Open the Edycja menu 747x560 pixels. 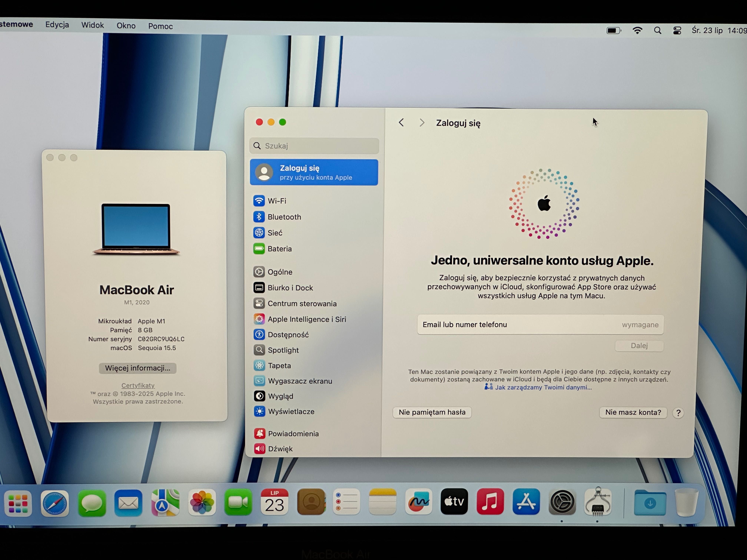[x=57, y=25]
